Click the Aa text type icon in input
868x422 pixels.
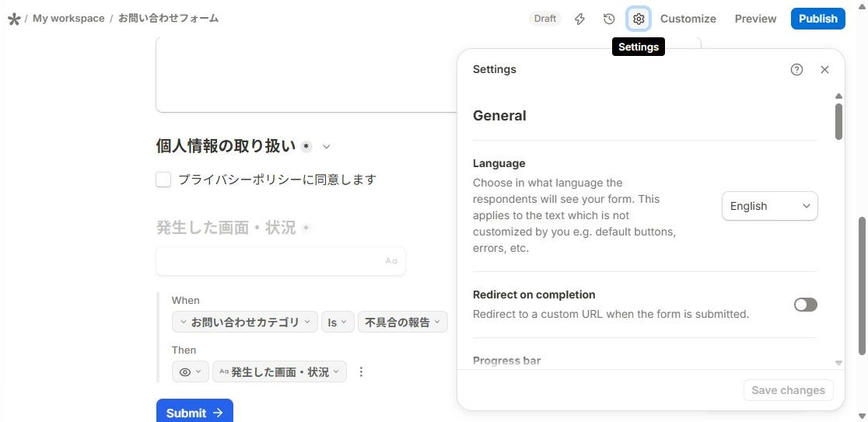click(391, 261)
